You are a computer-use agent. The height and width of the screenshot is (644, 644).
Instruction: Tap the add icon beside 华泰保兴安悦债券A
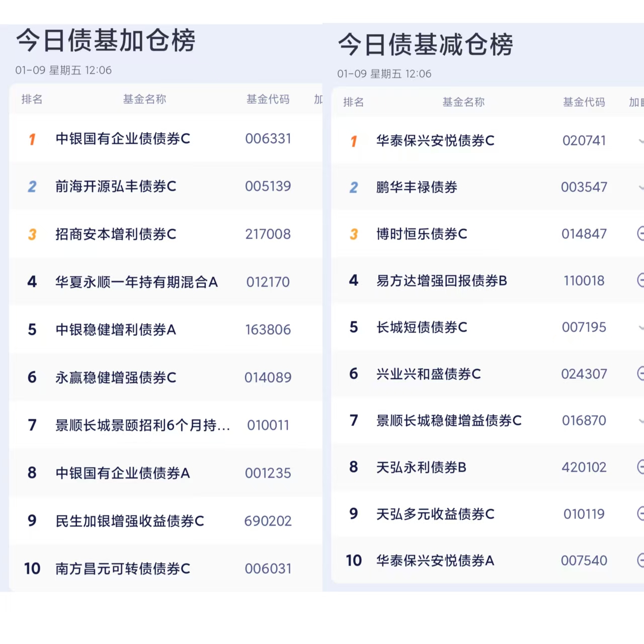(640, 560)
